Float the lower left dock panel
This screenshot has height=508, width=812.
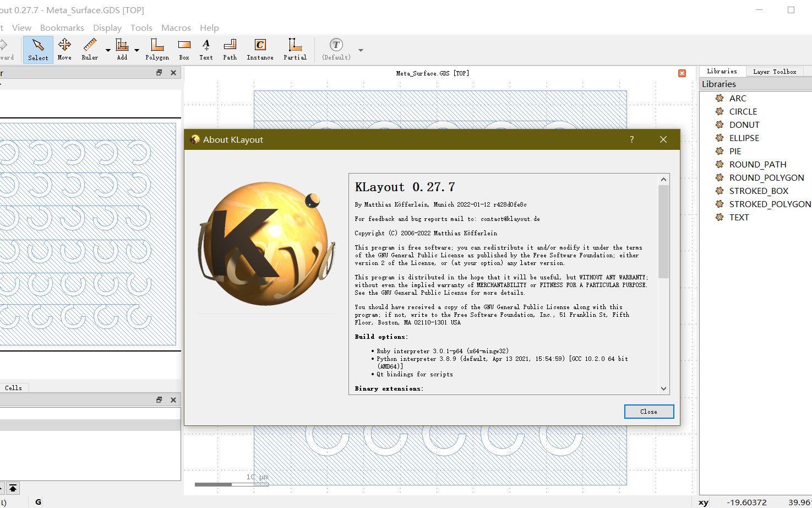click(x=159, y=400)
